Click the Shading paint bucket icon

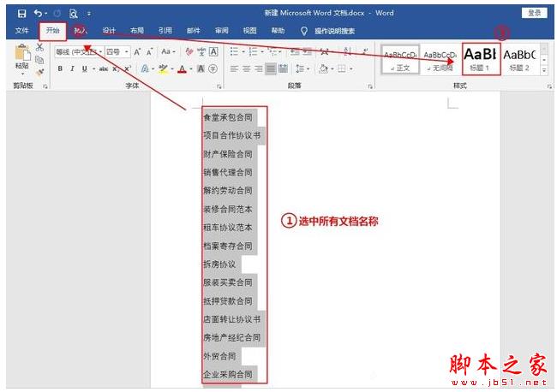point(323,68)
